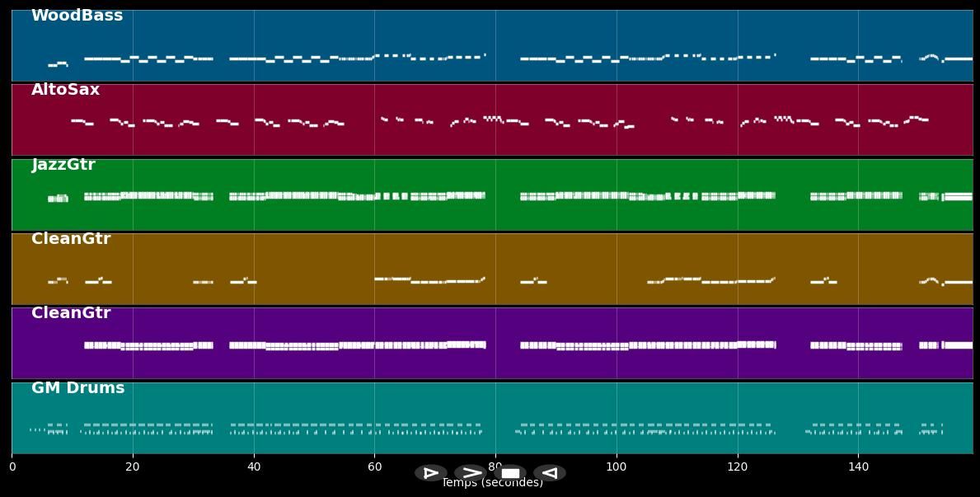Screen dimensions: 980x497
Task: Click the stop rectangle button
Action: [510, 473]
